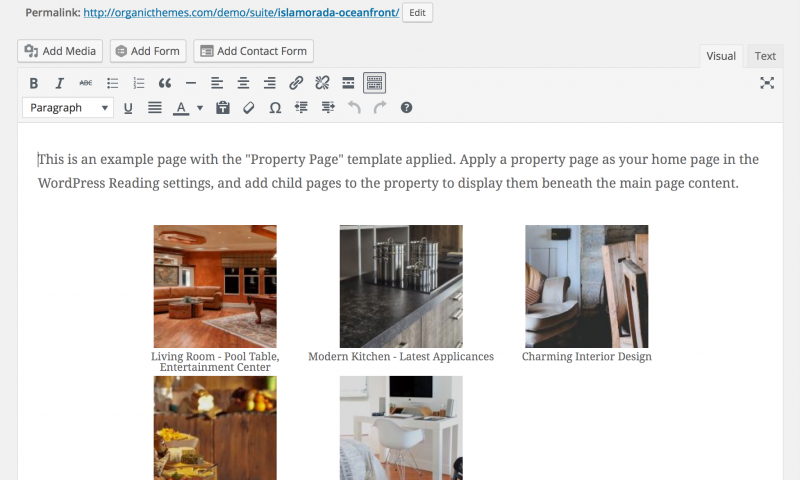This screenshot has width=800, height=480.
Task: Redo the last action
Action: point(380,108)
